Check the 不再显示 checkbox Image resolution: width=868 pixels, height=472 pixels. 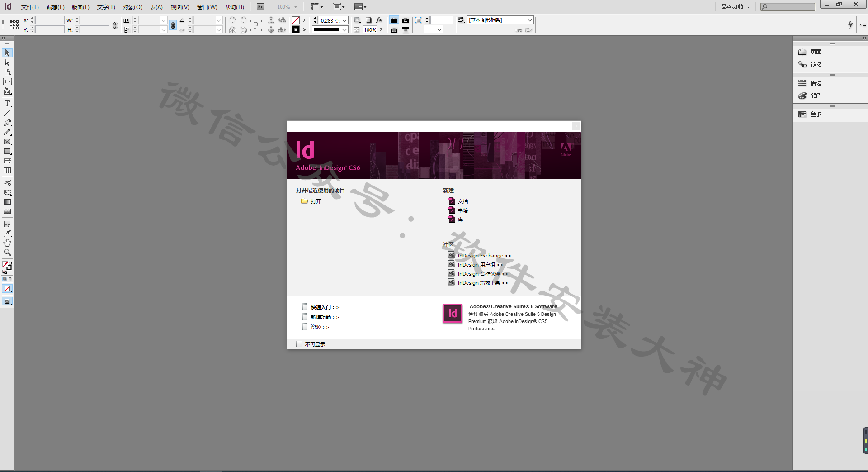pos(299,344)
